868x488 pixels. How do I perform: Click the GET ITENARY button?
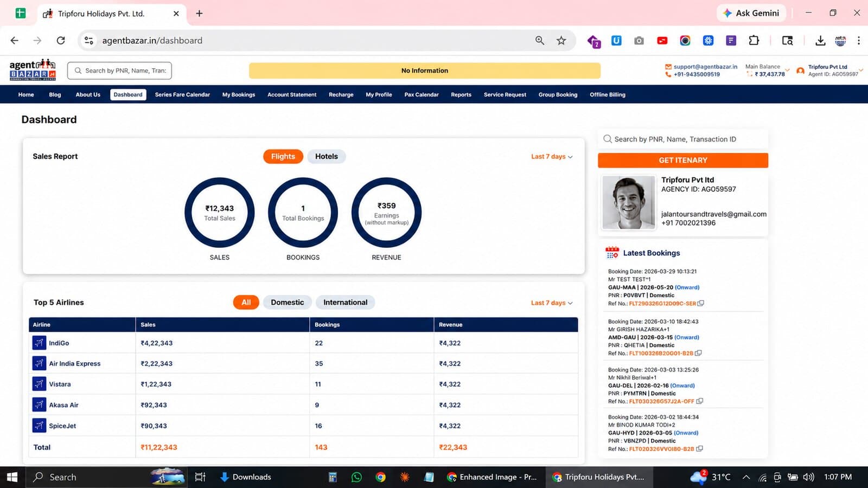[683, 160]
